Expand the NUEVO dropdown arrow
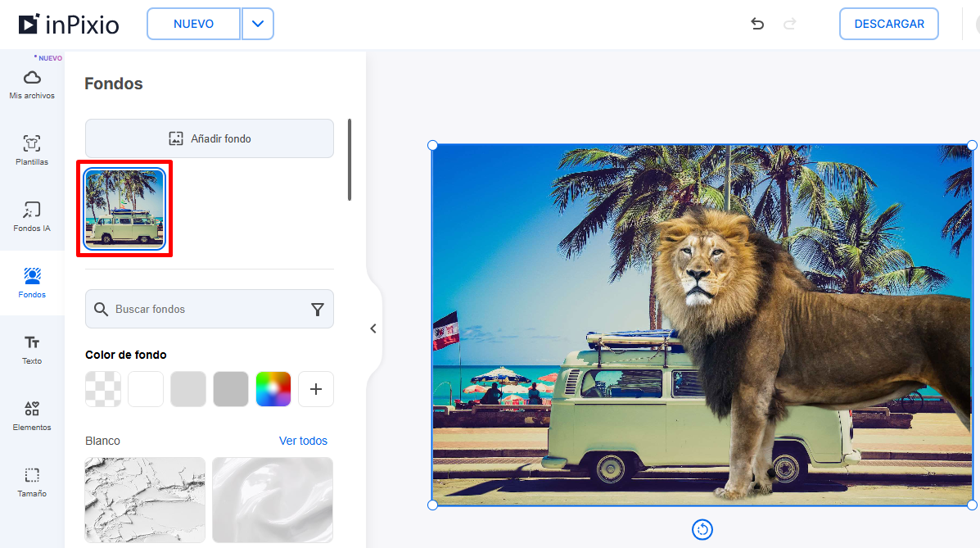This screenshot has width=980, height=548. point(258,24)
